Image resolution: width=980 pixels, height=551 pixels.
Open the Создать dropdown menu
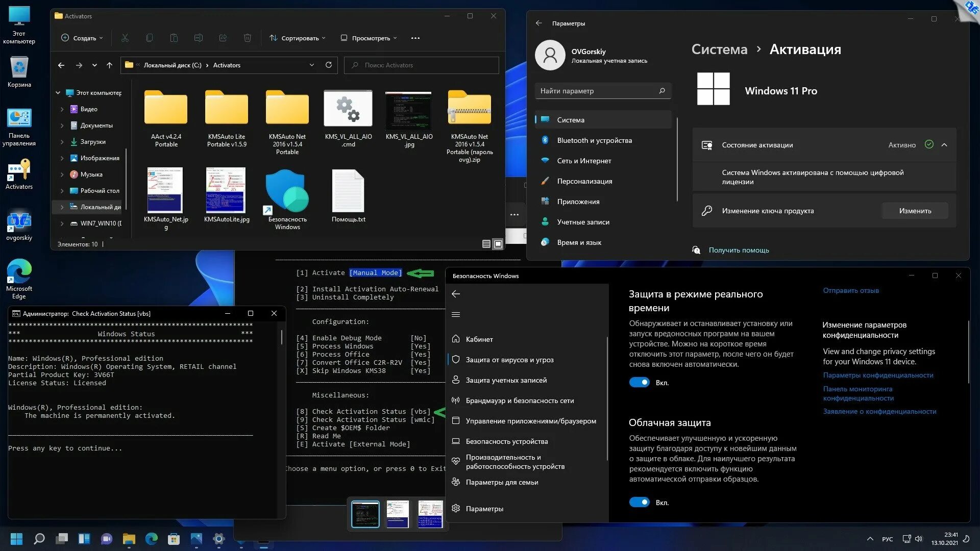[x=82, y=38]
